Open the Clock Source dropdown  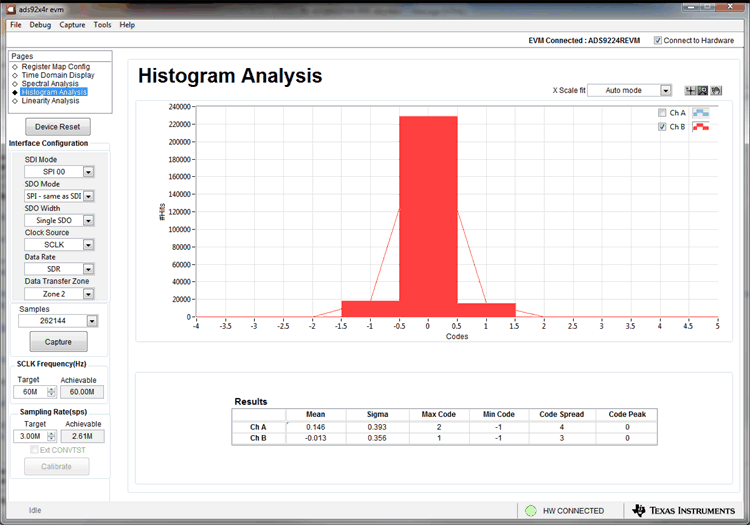[x=89, y=245]
